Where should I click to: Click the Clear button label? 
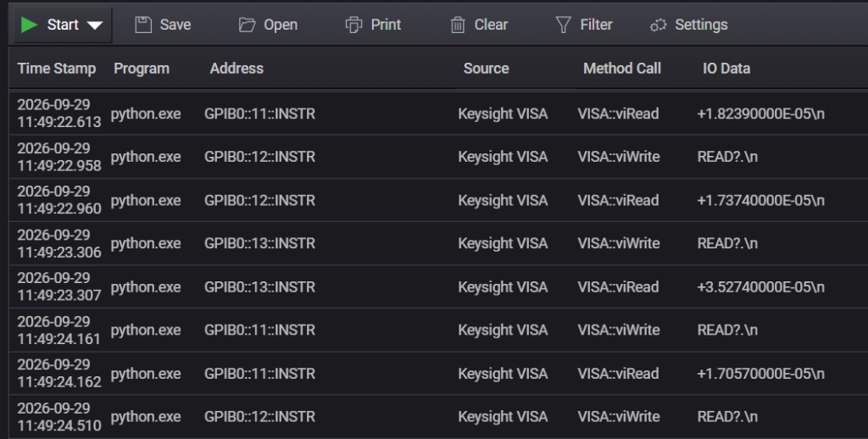(491, 25)
